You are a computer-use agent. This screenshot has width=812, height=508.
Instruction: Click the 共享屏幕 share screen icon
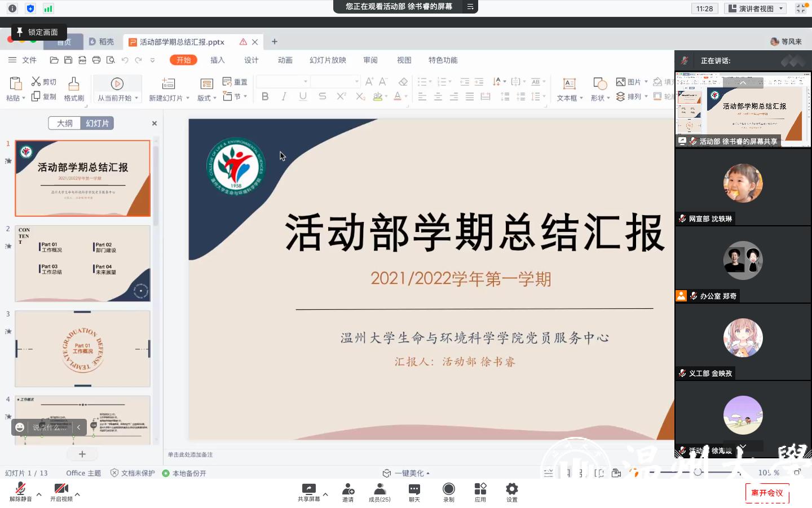coord(308,489)
